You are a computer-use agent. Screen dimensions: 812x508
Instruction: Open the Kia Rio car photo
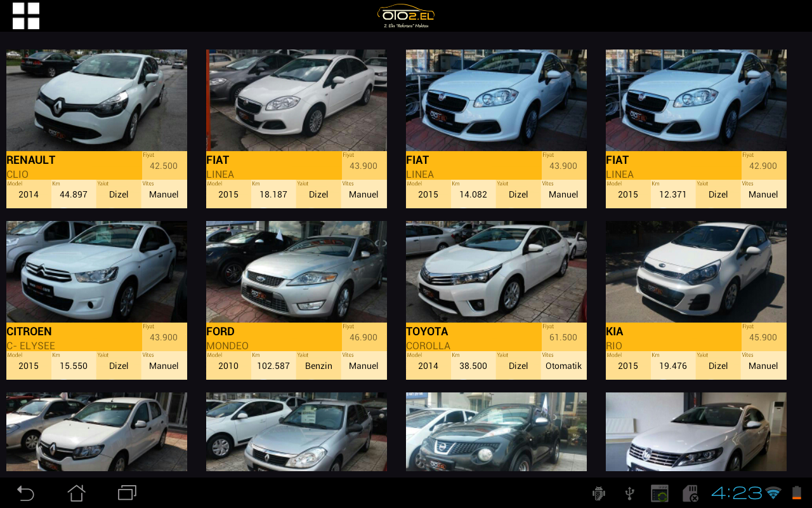pyautogui.click(x=696, y=272)
